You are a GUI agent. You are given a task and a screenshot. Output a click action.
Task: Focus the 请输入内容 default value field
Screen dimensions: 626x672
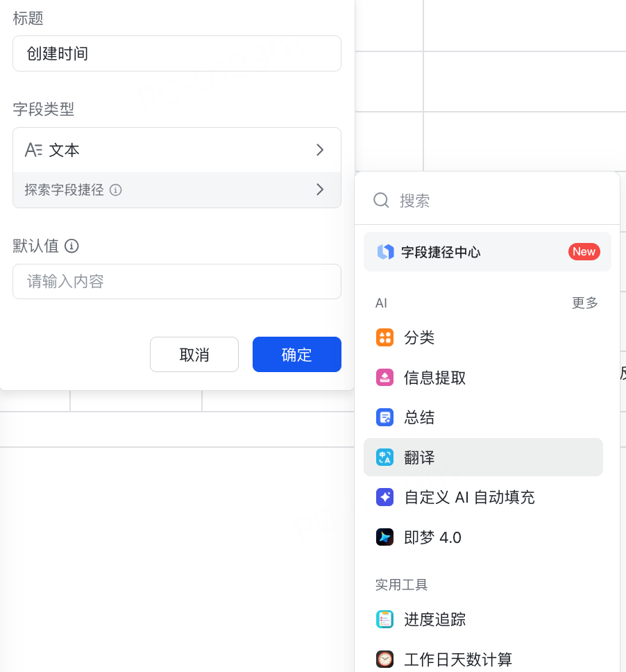pos(176,282)
